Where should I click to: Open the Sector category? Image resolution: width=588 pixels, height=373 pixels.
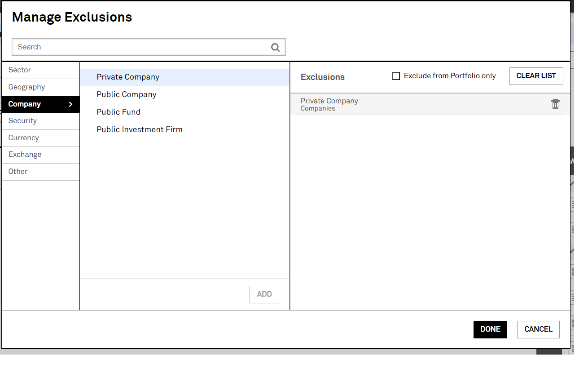coord(20,70)
